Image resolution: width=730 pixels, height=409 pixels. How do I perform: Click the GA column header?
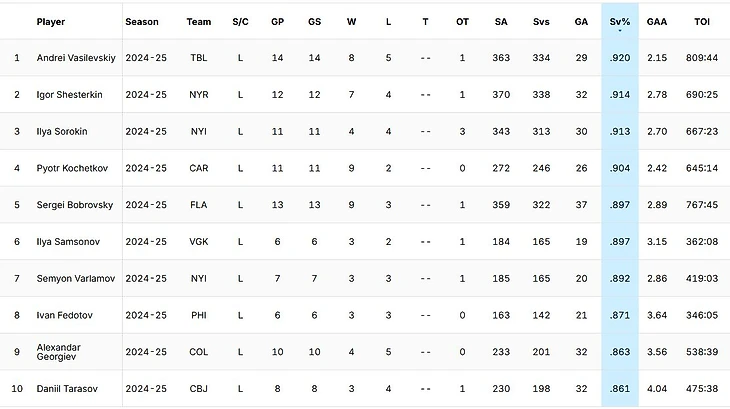click(581, 21)
